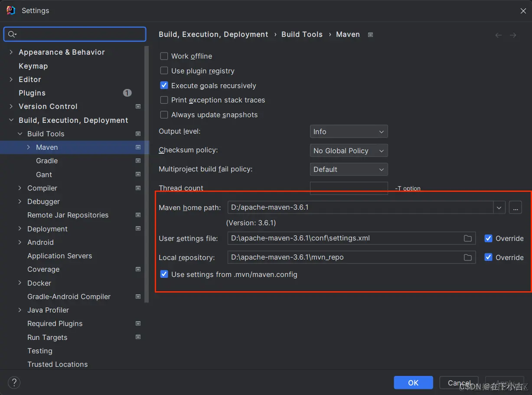
Task: Select Application Servers settings page
Action: (60, 256)
